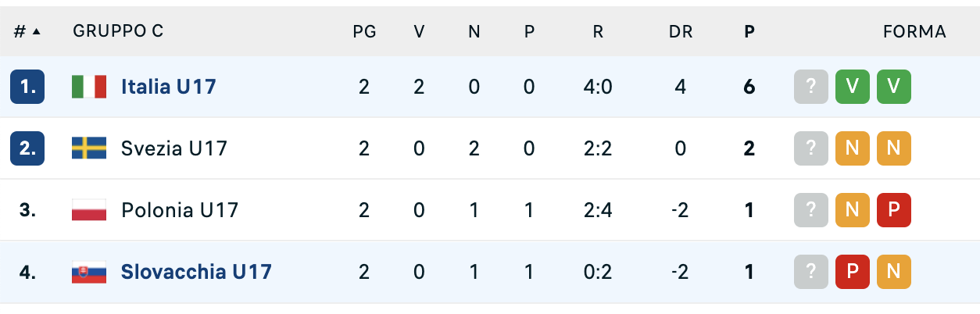Click the Italy flag icon
Screen dimensions: 980x314
[88, 87]
